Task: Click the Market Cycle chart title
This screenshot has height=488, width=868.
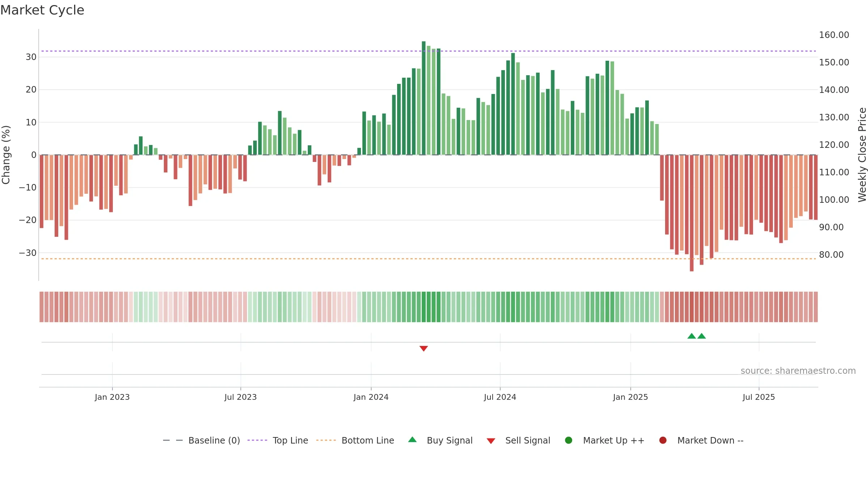Action: tap(42, 10)
